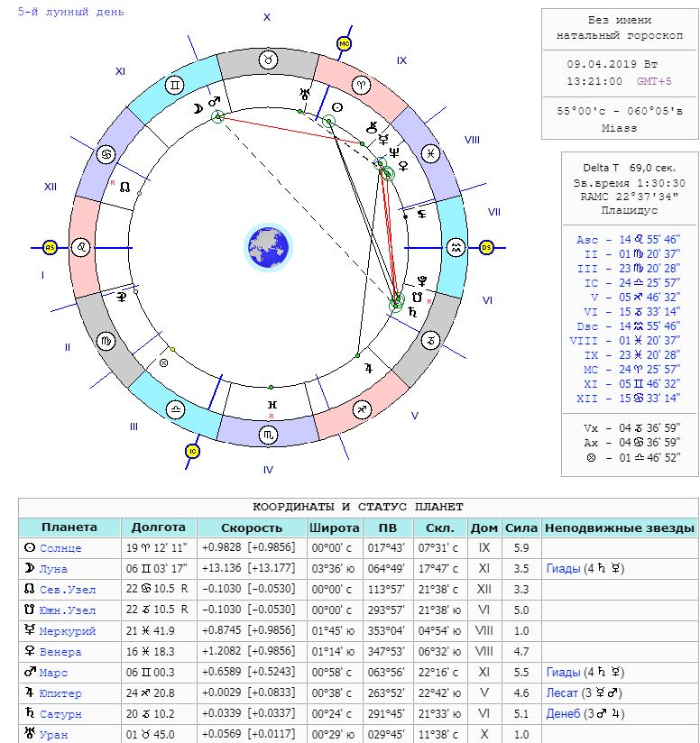Screen dimensions: 700x743
Task: Click the 'Asc' house cusp row
Action: [x=629, y=240]
